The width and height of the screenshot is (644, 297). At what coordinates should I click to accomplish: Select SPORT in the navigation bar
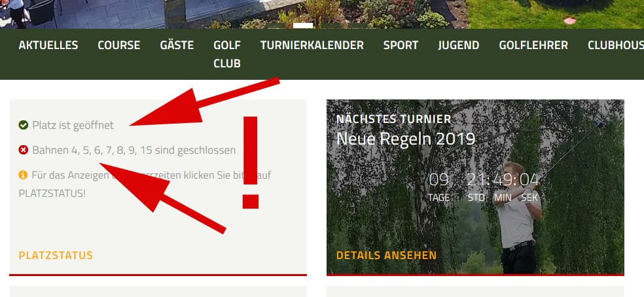click(x=401, y=45)
